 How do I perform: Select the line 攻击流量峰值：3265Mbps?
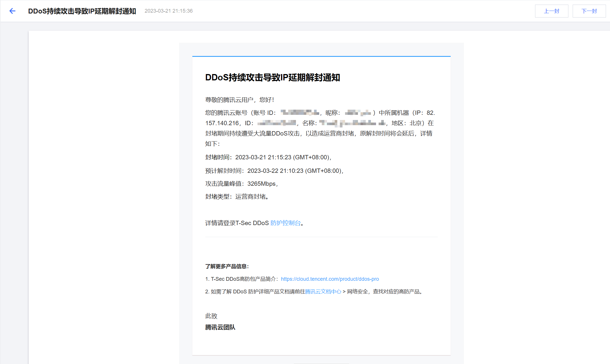tap(242, 184)
